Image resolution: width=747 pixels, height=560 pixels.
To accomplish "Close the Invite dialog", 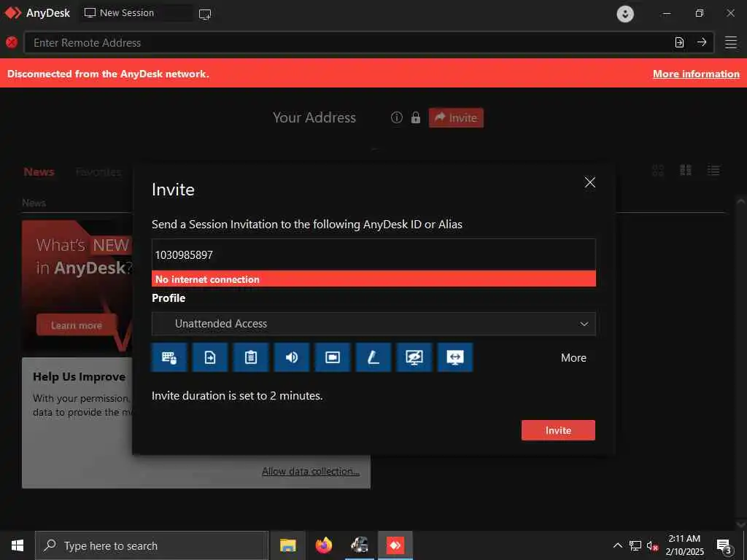I will (x=589, y=182).
